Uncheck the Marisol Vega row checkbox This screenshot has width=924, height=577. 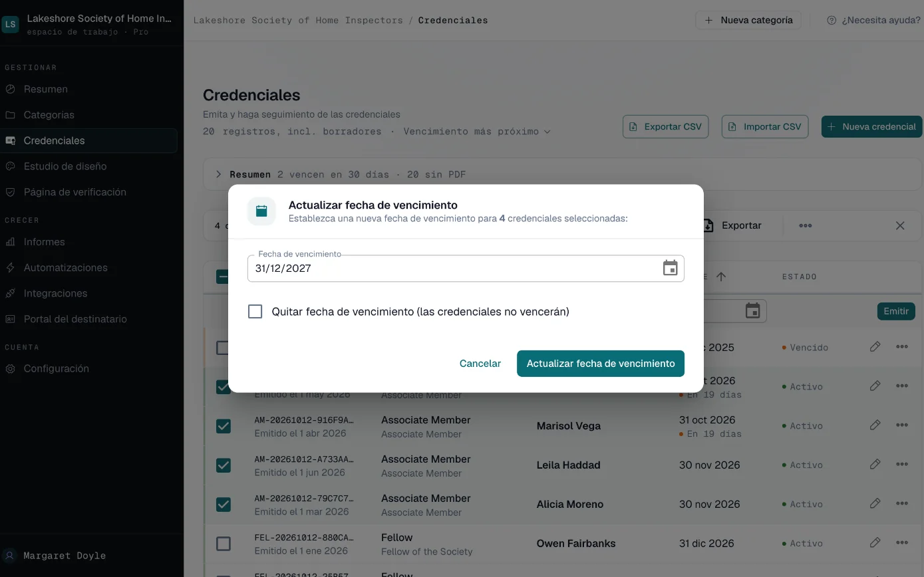pyautogui.click(x=224, y=426)
